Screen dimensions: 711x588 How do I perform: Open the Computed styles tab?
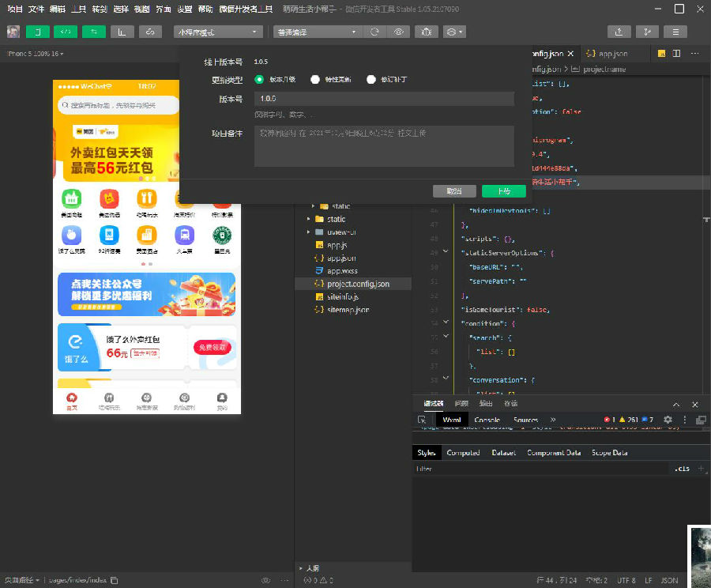pyautogui.click(x=463, y=453)
